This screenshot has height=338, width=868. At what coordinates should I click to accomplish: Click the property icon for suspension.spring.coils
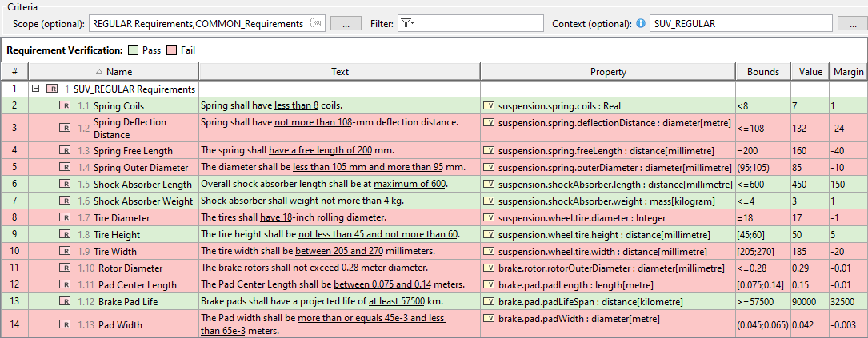point(489,105)
